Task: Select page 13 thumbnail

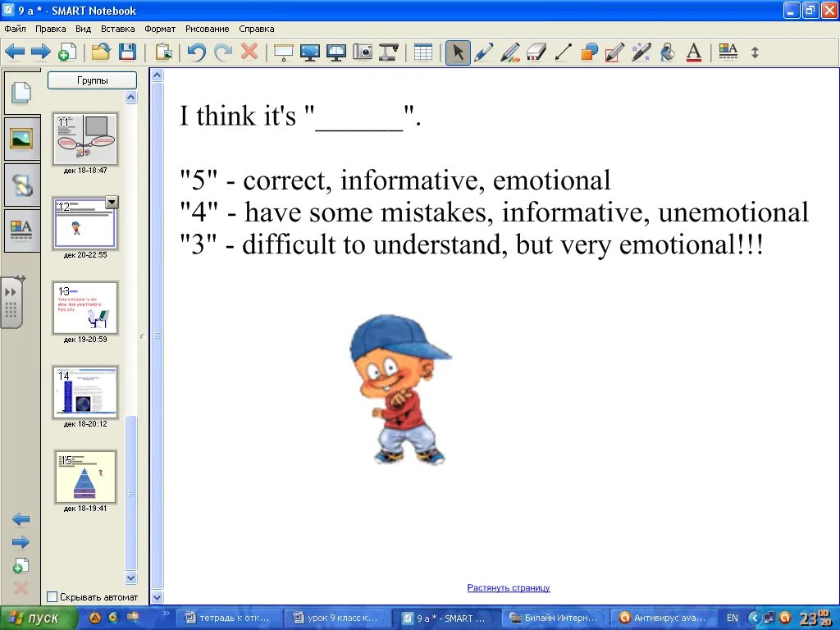Action: pyautogui.click(x=85, y=308)
